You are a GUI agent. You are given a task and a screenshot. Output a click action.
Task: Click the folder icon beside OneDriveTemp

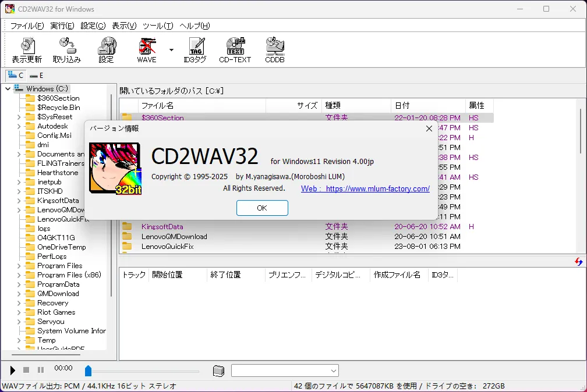pyautogui.click(x=30, y=247)
